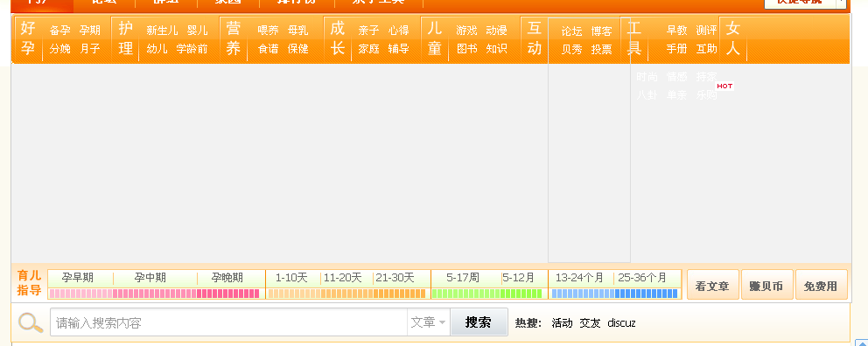Image resolution: width=868 pixels, height=346 pixels.
Task: Visit the 学龄前 link
Action: point(192,49)
